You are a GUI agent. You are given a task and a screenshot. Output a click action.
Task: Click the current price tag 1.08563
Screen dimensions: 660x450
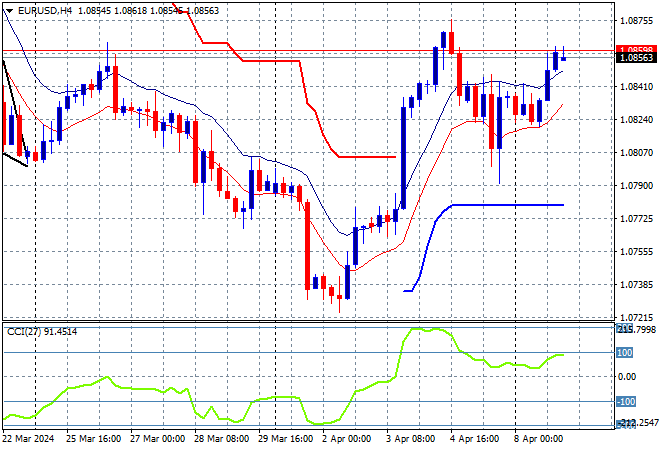tap(635, 58)
